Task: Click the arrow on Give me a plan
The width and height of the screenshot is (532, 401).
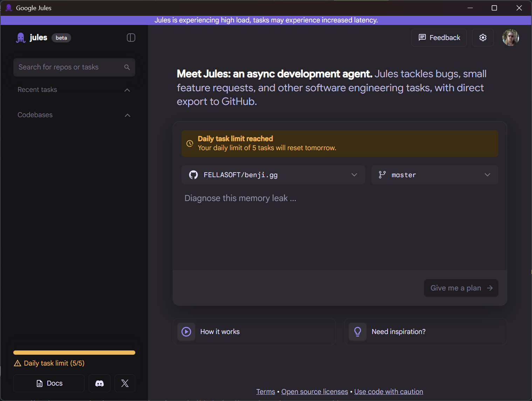Action: tap(490, 288)
